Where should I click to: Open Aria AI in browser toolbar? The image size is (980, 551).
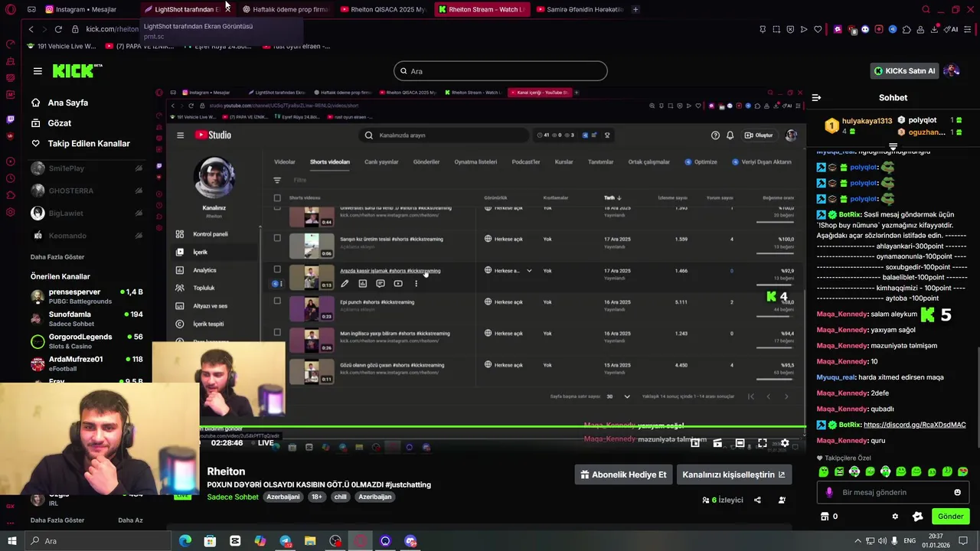[952, 29]
